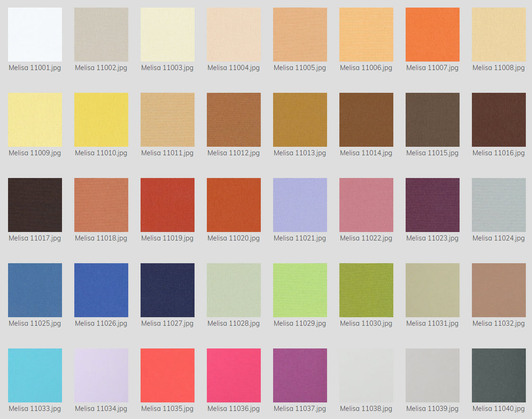Viewport: 532px width, 419px height.
Task: Select the hot pink Melisa 11036 swatch
Action: [x=234, y=375]
